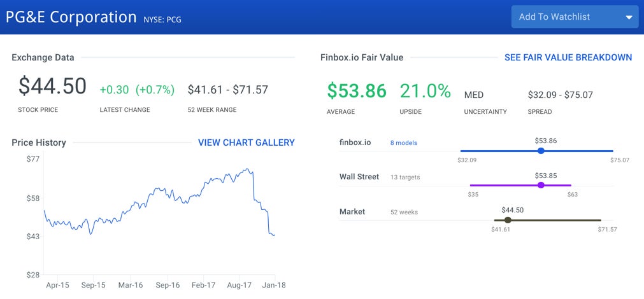The height and width of the screenshot is (299, 644).
Task: Click the PG&E Corporation page title
Action: tap(71, 17)
